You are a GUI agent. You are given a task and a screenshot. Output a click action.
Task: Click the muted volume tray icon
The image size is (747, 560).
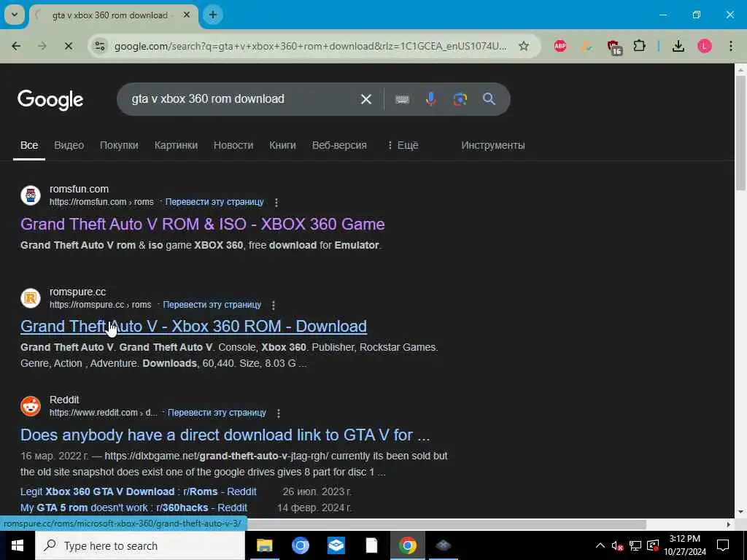point(618,546)
